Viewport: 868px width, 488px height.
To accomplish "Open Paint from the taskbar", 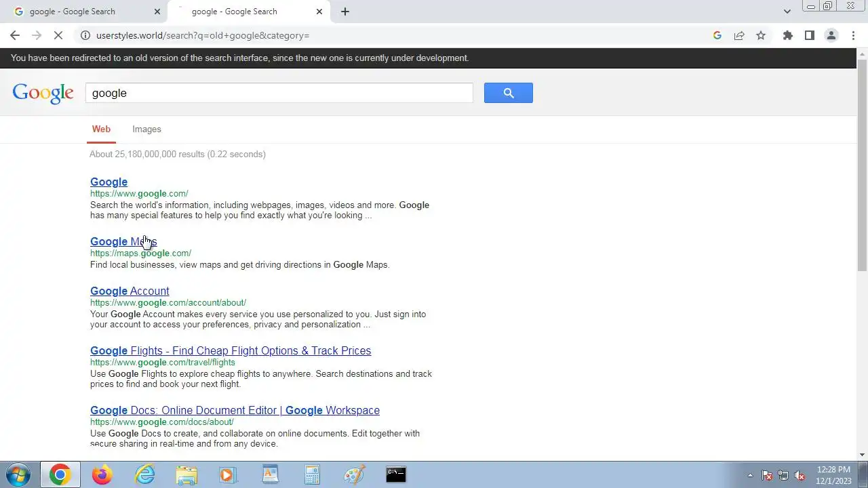I will [x=354, y=474].
